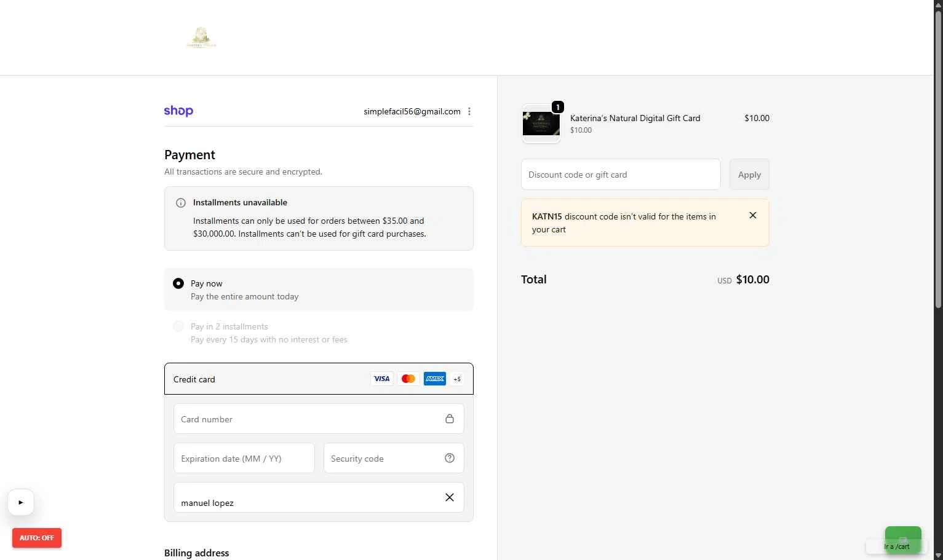Focus the Card number input field

click(x=308, y=419)
